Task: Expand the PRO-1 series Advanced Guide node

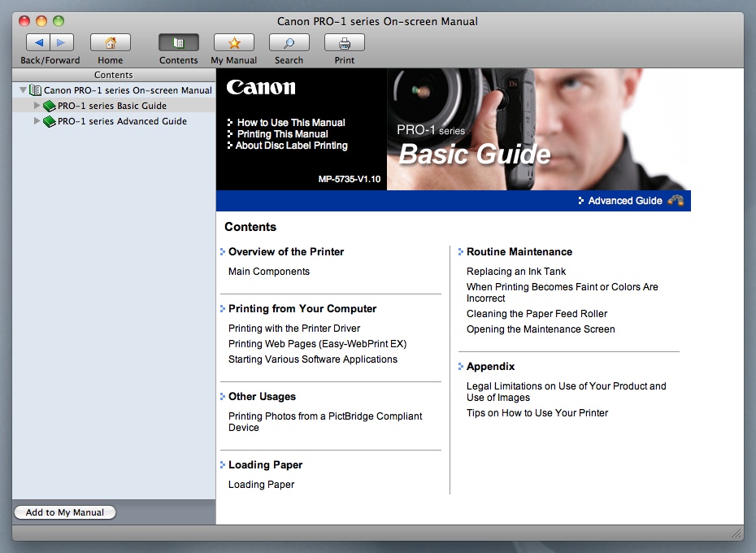Action: click(37, 121)
